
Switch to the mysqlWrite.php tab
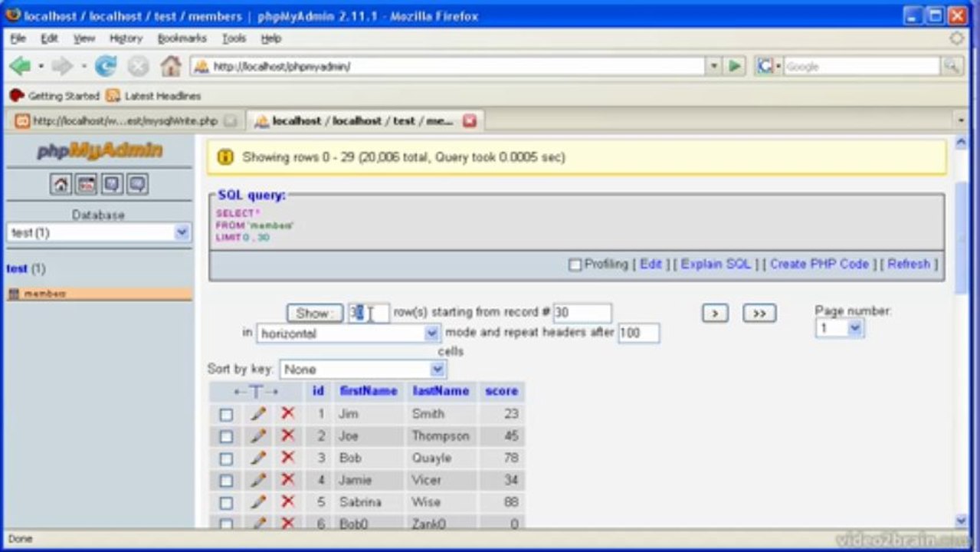pos(126,121)
